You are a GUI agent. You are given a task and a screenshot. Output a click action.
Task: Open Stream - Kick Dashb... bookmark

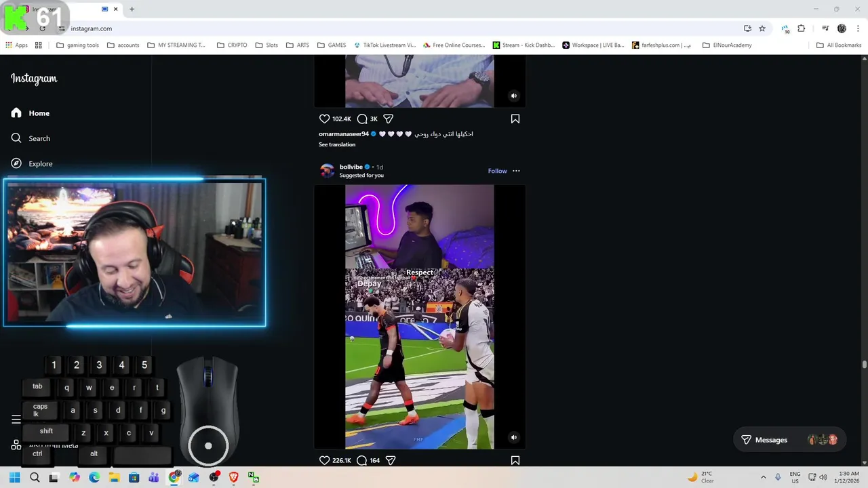[524, 45]
